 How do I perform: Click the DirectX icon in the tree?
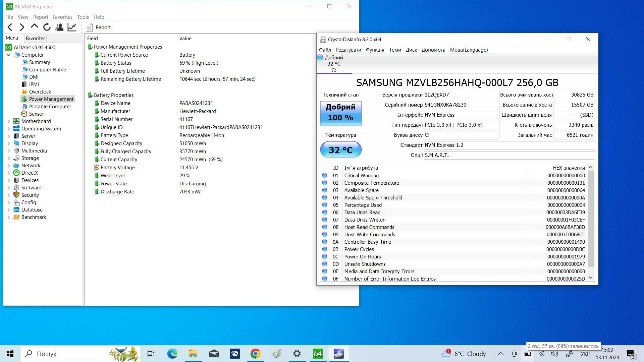(x=16, y=173)
